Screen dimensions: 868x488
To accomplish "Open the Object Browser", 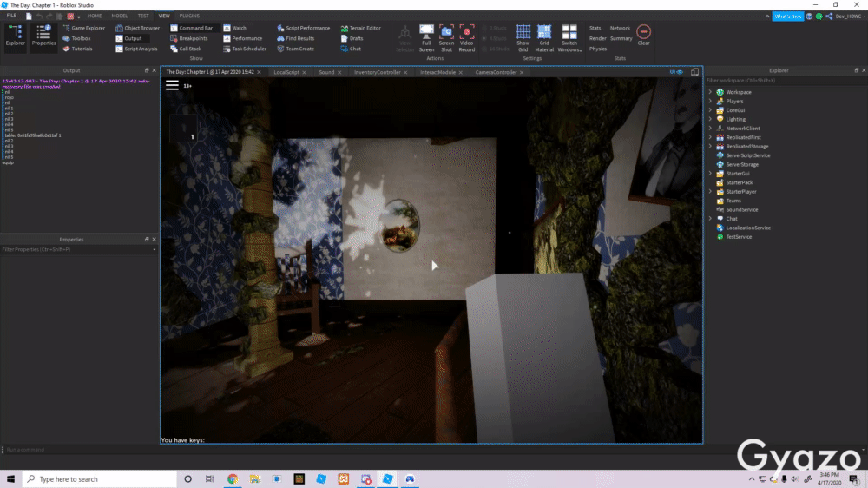I will pyautogui.click(x=137, y=28).
